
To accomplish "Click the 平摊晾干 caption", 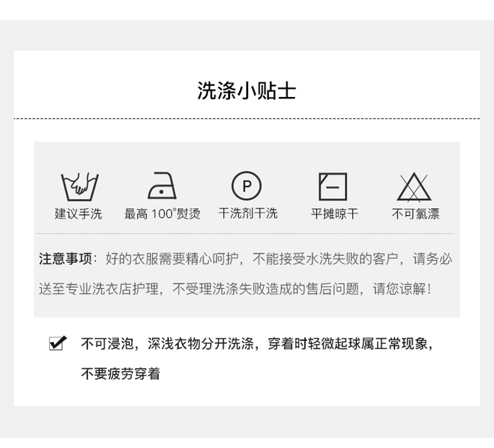I will [x=335, y=213].
